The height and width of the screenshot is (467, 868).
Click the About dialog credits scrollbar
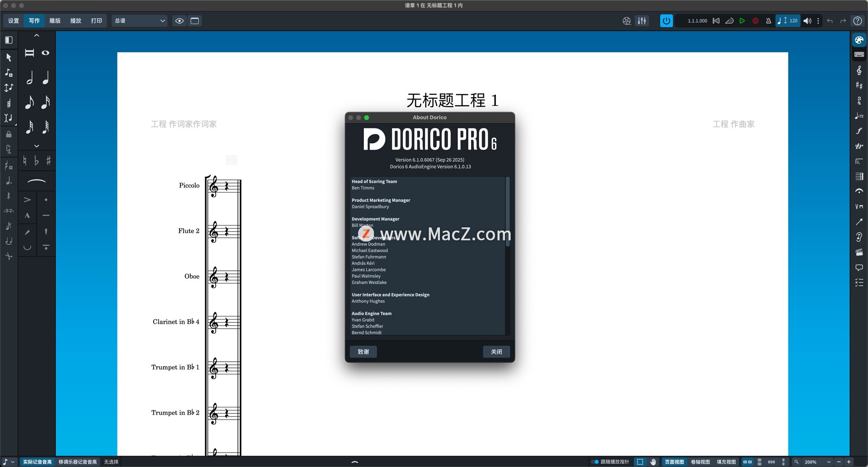tap(507, 212)
